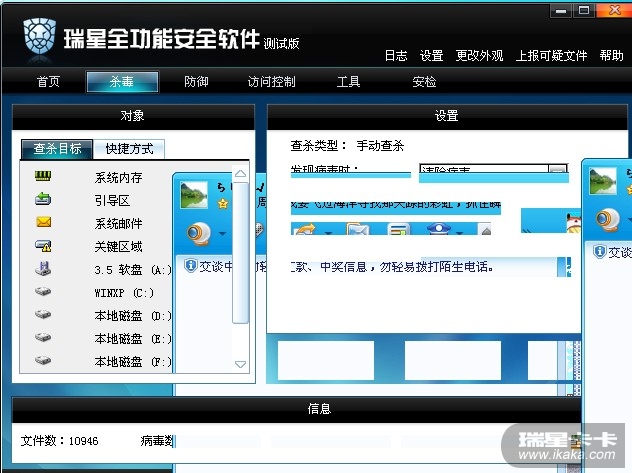The width and height of the screenshot is (632, 473).
Task: Click the orange arrow icon in the chat toolbar
Action: point(305,229)
